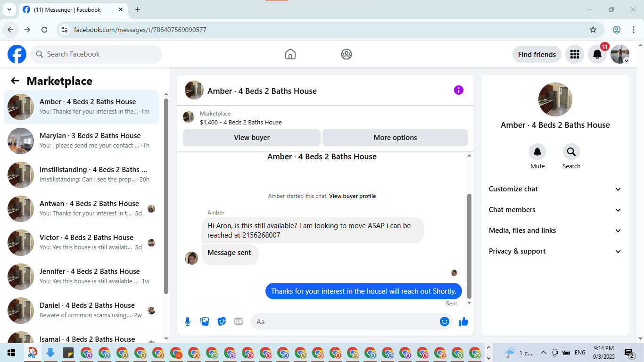Open Victor · 4 Beds 2 Baths House conversation
Viewport: 644px width, 362px height.
(82, 243)
